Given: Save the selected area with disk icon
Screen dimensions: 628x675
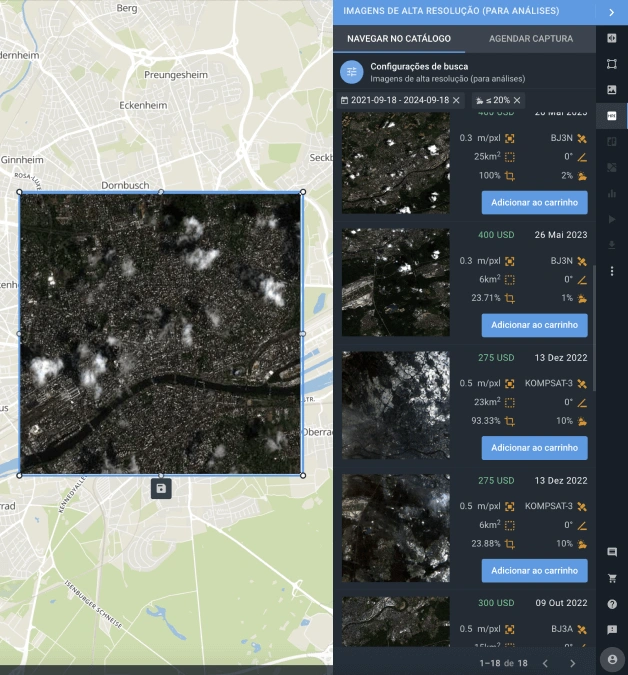Looking at the screenshot, I should [x=161, y=488].
